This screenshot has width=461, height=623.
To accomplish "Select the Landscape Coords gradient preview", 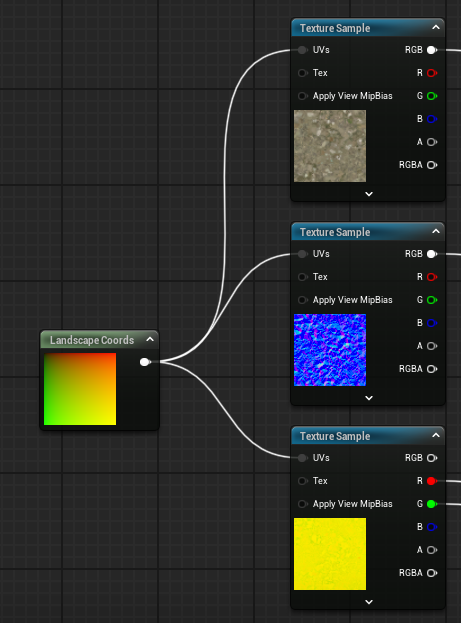I will tap(80, 389).
